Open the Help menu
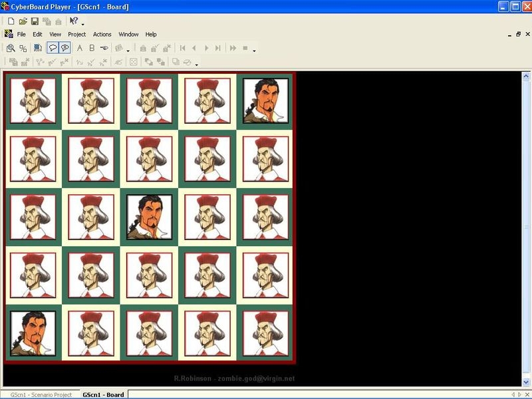532x399 pixels. [x=151, y=35]
